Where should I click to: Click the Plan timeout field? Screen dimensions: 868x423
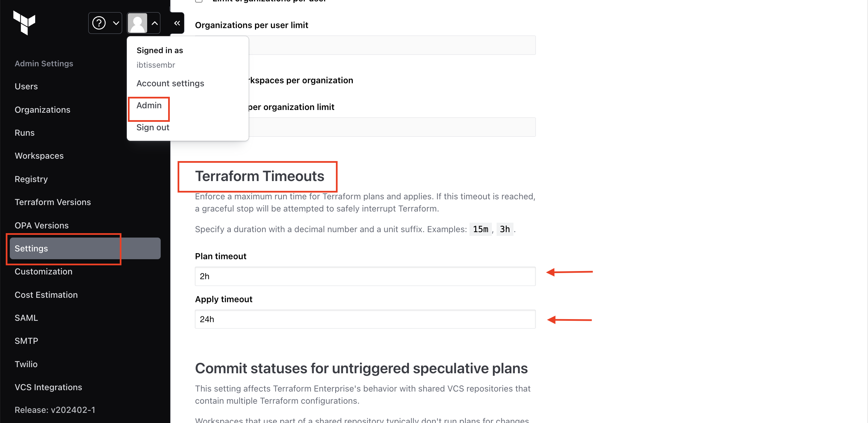click(365, 276)
